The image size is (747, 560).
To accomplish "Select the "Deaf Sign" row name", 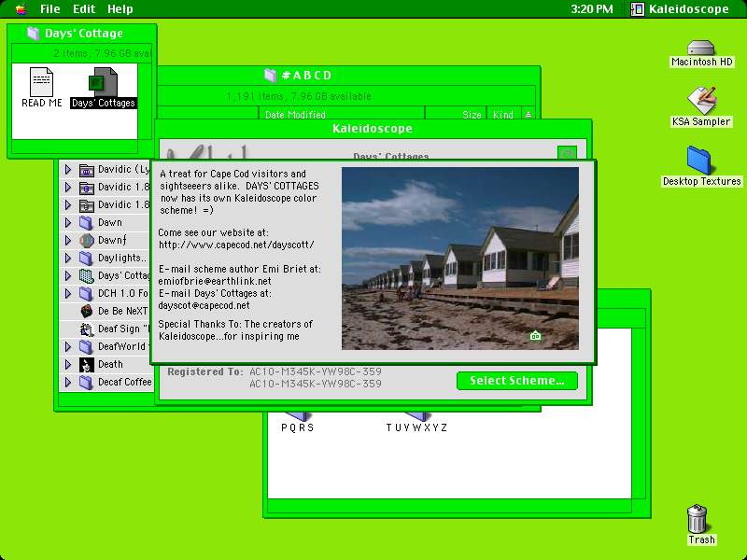I will [124, 329].
